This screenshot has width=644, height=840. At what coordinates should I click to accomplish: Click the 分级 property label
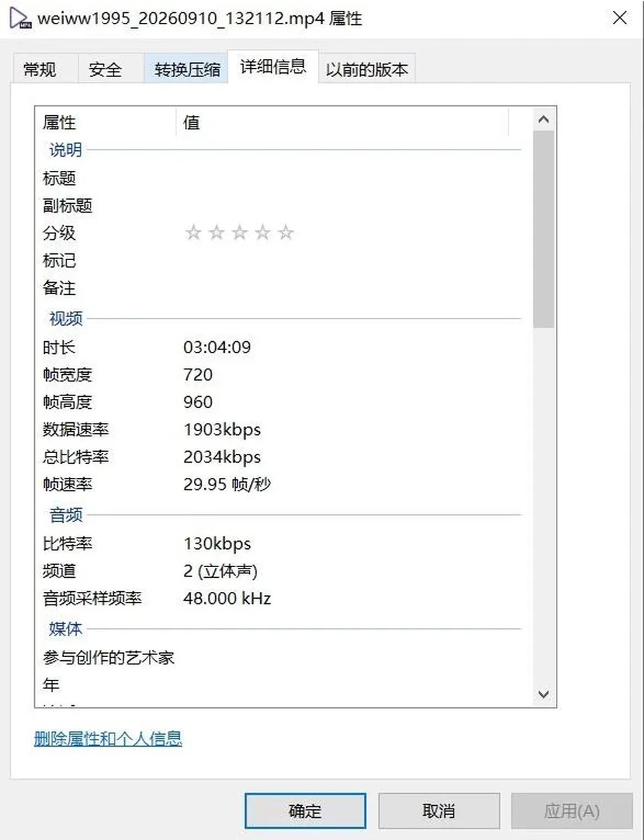[x=59, y=233]
